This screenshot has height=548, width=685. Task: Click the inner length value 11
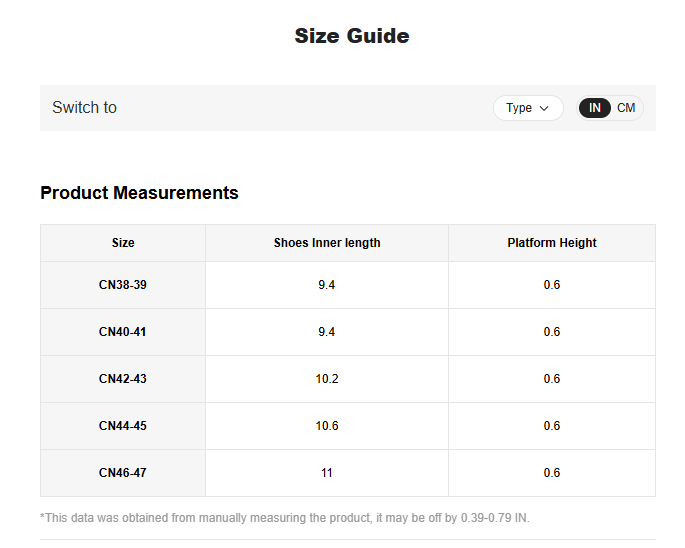coord(327,473)
